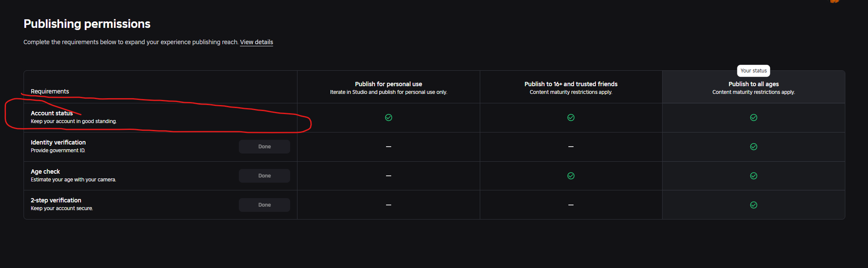Click Age check checkmark under all ages
The width and height of the screenshot is (868, 268).
click(754, 176)
